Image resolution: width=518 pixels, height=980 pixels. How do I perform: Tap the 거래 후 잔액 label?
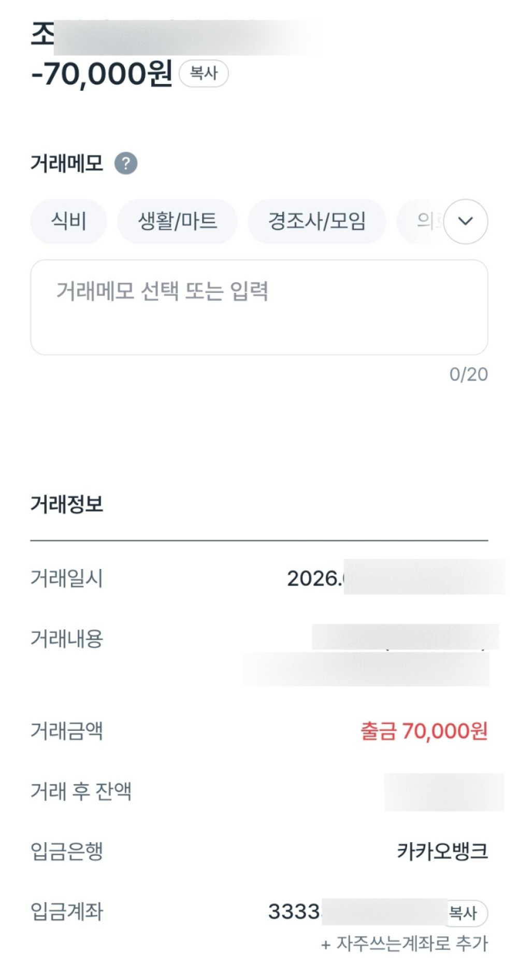click(x=81, y=791)
